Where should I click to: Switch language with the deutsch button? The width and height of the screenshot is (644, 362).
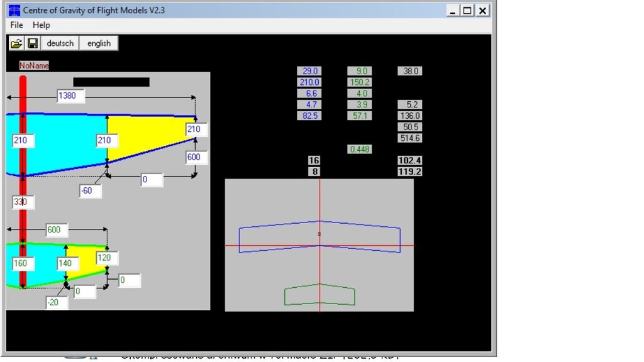pos(60,43)
